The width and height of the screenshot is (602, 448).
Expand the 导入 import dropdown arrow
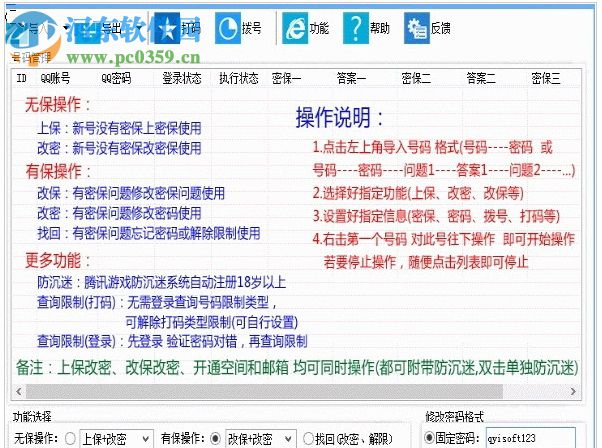pyautogui.click(x=66, y=28)
